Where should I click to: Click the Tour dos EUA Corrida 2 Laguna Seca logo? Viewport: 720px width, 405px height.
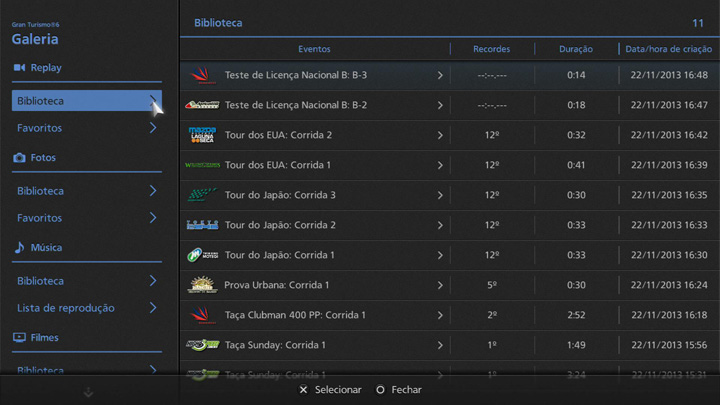(x=203, y=135)
